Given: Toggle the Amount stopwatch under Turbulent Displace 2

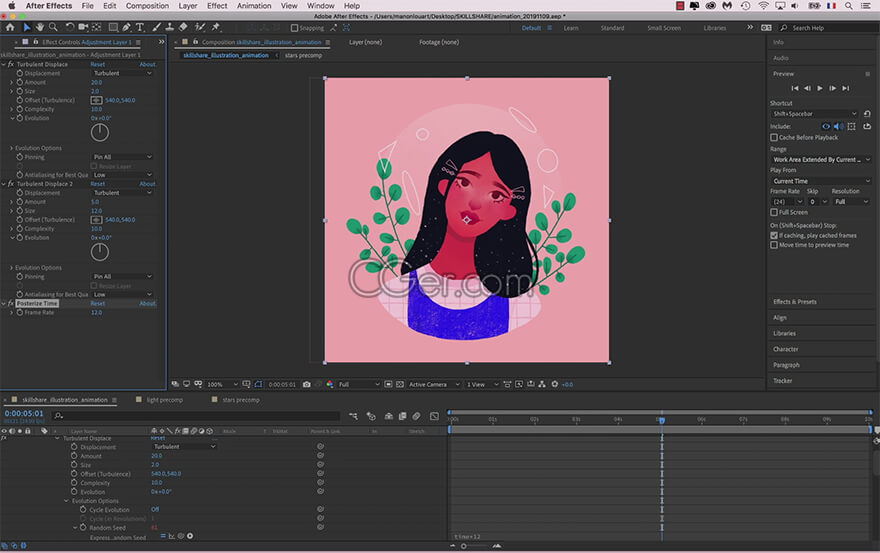Looking at the screenshot, I should click(x=20, y=202).
